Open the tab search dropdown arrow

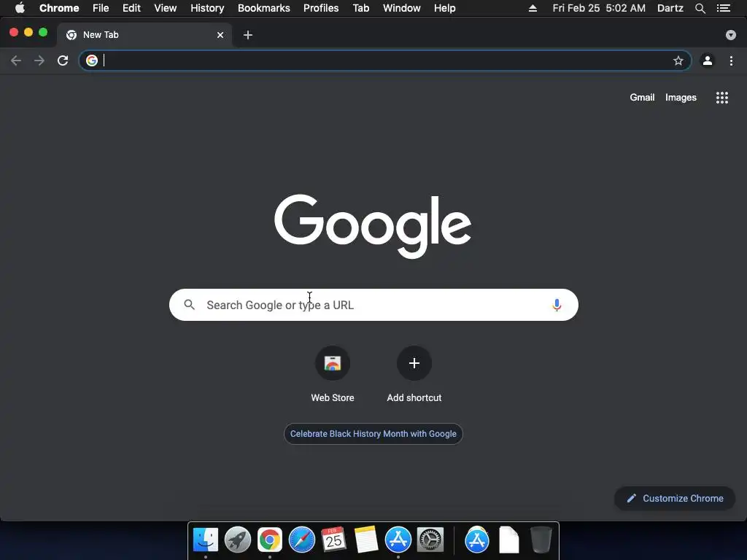click(x=731, y=35)
